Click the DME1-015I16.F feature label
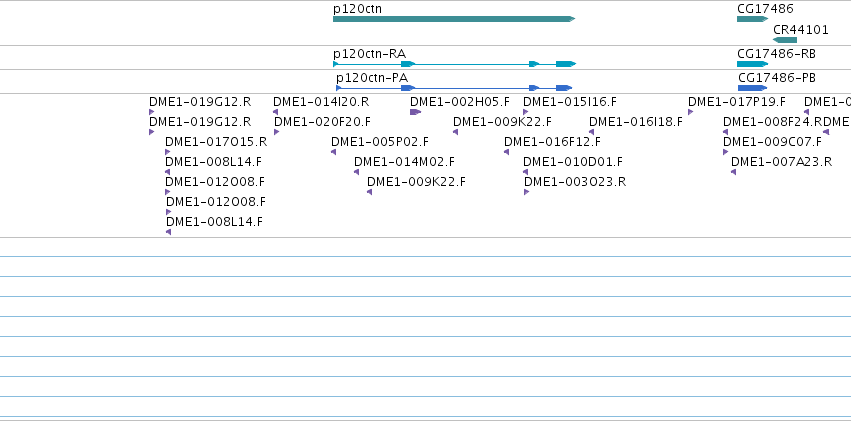851x421 pixels. (x=570, y=101)
